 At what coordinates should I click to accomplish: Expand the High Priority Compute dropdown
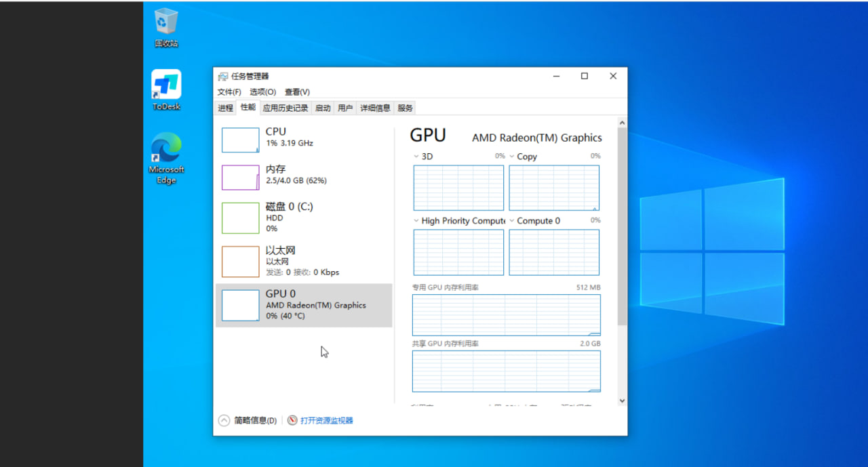coord(416,221)
